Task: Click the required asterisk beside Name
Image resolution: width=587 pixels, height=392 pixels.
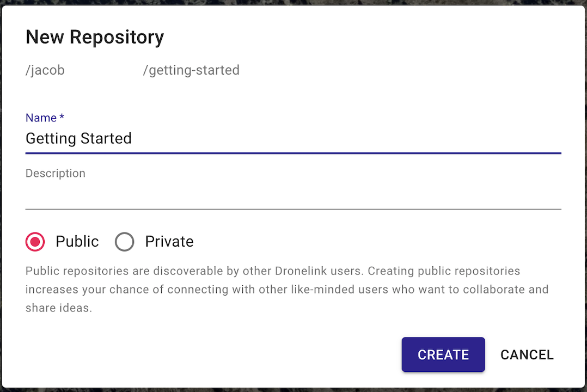Action: coord(62,117)
